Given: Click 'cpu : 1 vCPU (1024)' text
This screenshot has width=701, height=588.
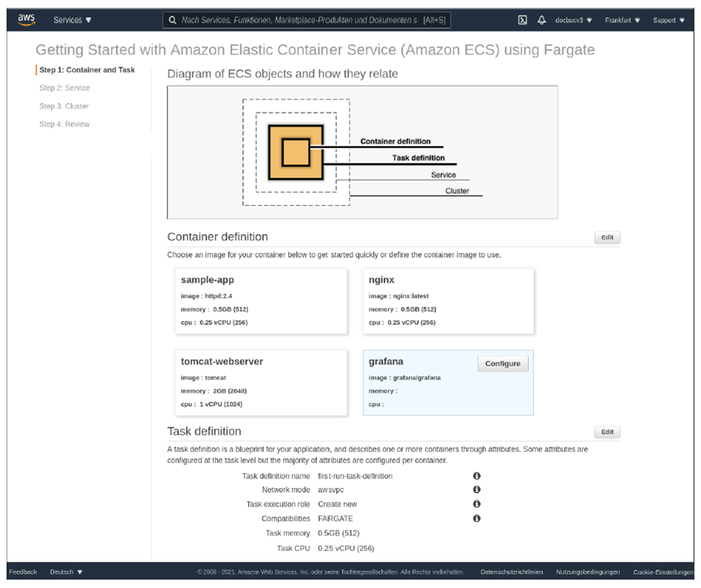Looking at the screenshot, I should pos(211,404).
